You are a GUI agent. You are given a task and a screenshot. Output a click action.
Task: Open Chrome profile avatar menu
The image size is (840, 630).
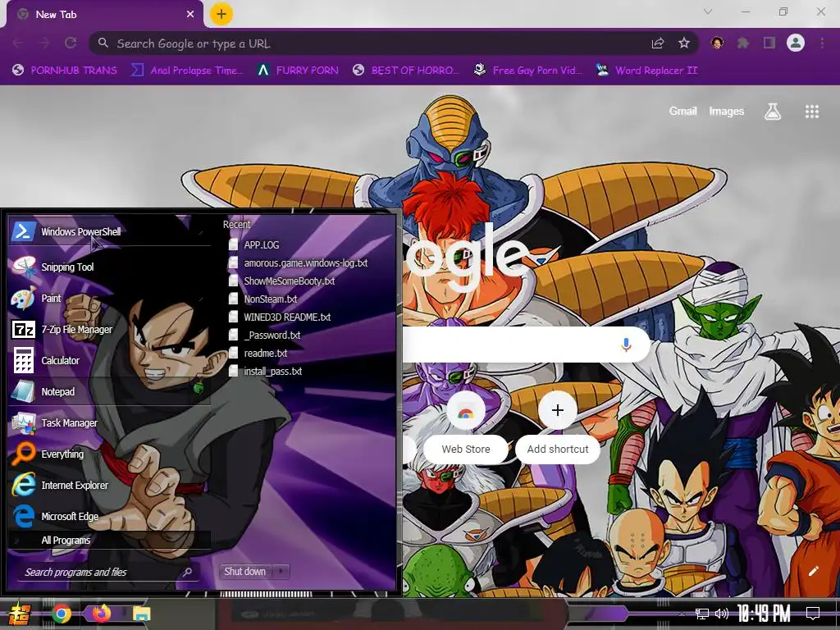coord(796,43)
